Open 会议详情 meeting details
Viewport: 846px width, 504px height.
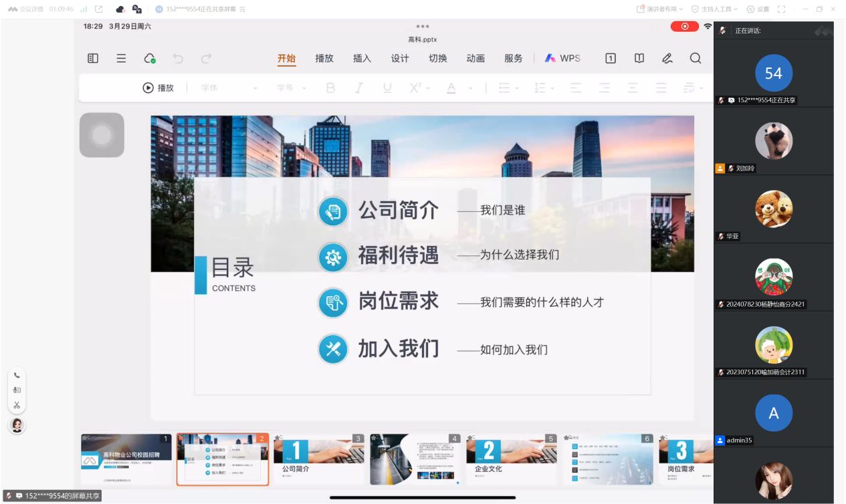click(x=31, y=9)
